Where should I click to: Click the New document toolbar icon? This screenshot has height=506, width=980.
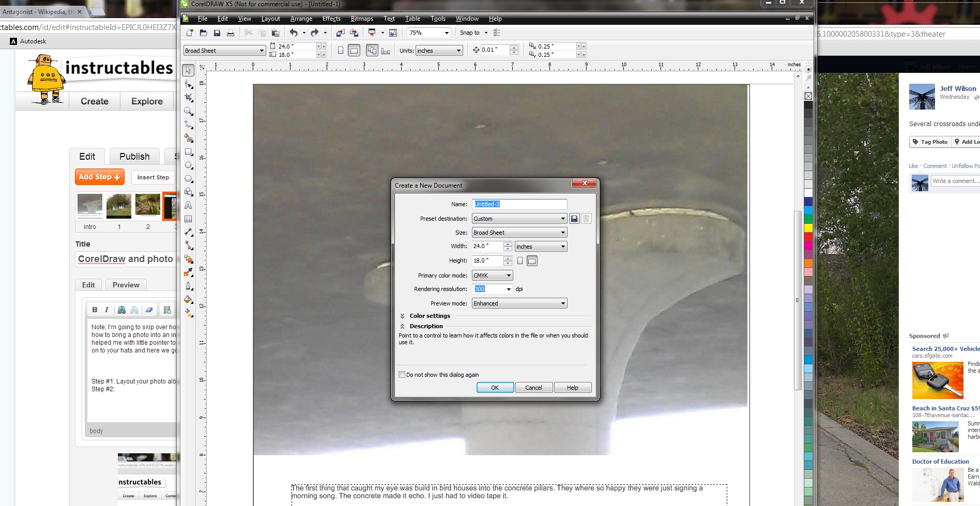190,33
